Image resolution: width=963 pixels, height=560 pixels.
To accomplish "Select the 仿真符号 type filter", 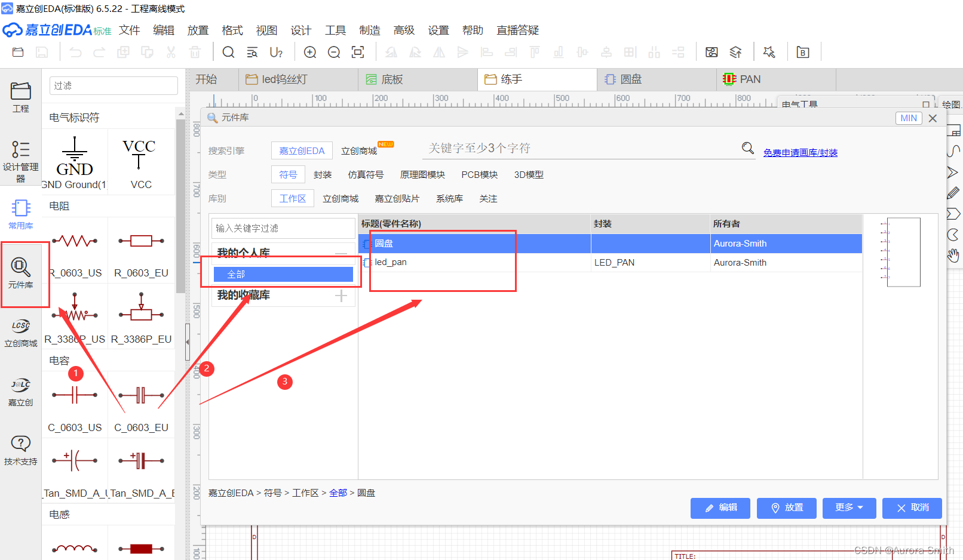I will [366, 174].
